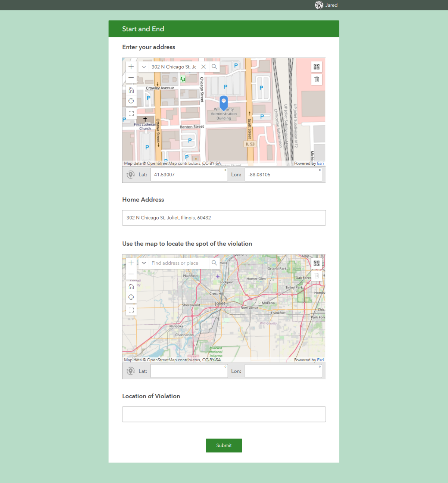The height and width of the screenshot is (483, 448).
Task: Zoom out on the violation location map
Action: [x=131, y=274]
